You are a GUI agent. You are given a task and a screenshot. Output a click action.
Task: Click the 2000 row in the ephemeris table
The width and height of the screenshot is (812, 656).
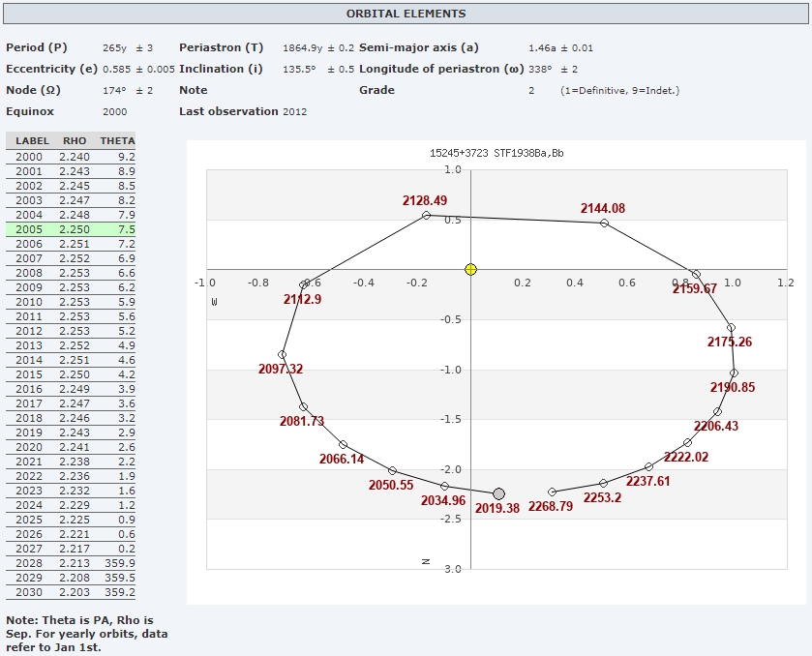(x=70, y=157)
